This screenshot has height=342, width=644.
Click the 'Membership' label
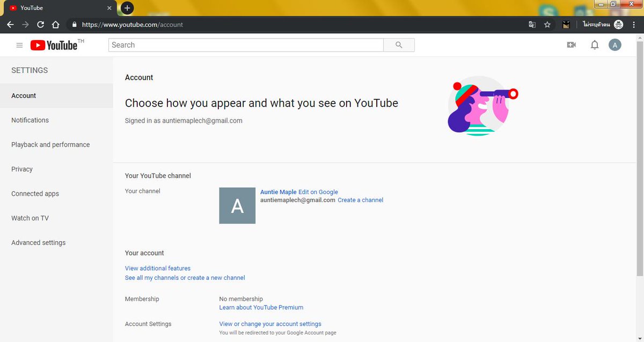tap(142, 299)
